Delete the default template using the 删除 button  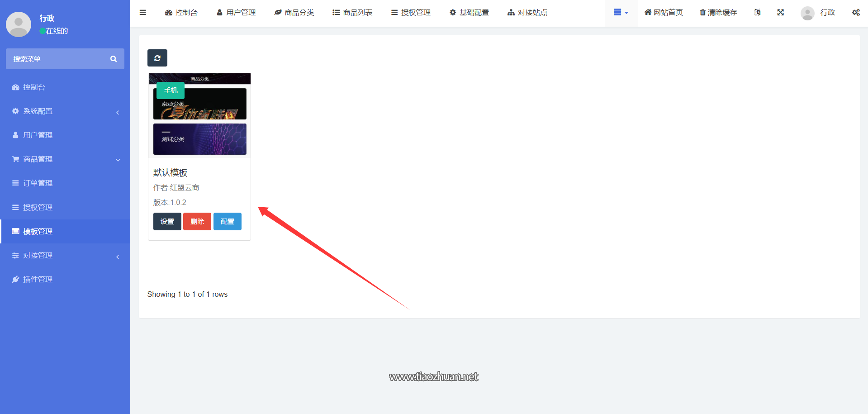(197, 221)
